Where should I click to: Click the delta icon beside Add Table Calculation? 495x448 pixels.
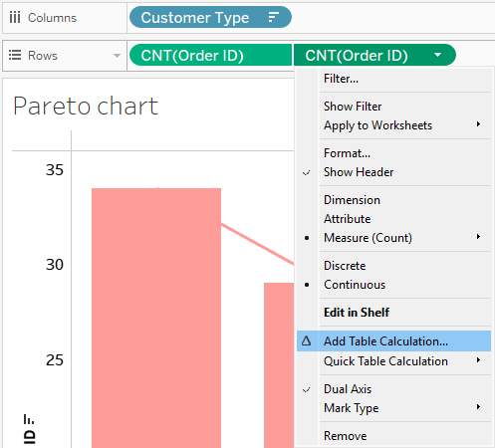307,340
